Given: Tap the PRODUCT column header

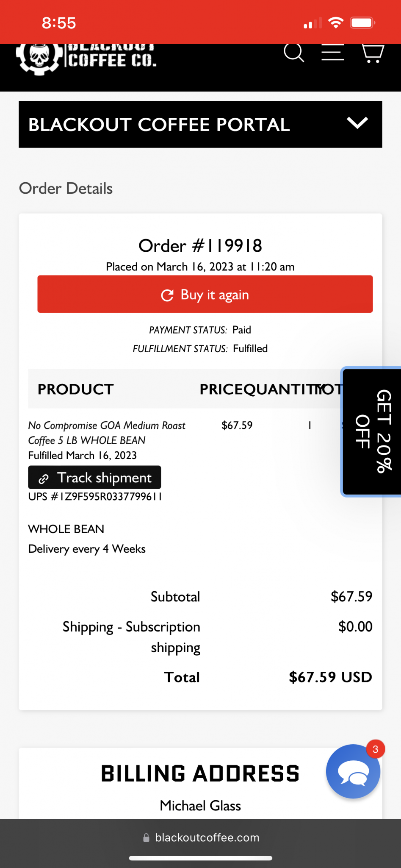Looking at the screenshot, I should coord(76,389).
